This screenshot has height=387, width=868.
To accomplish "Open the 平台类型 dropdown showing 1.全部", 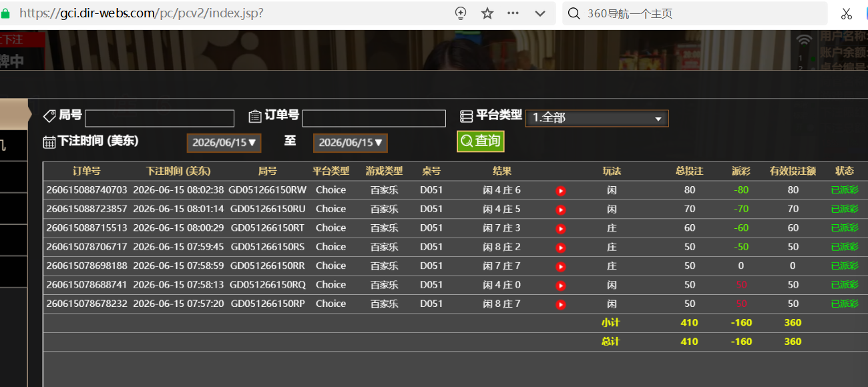I will [596, 118].
